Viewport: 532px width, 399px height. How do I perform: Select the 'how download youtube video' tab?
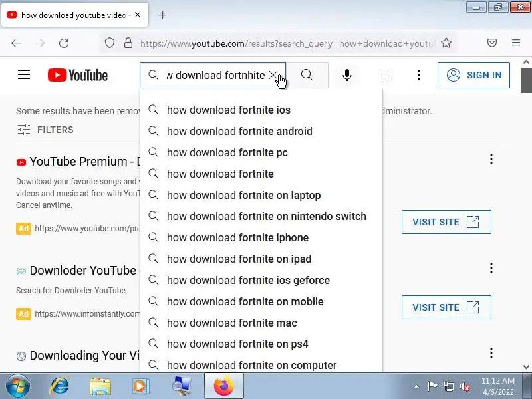[74, 15]
